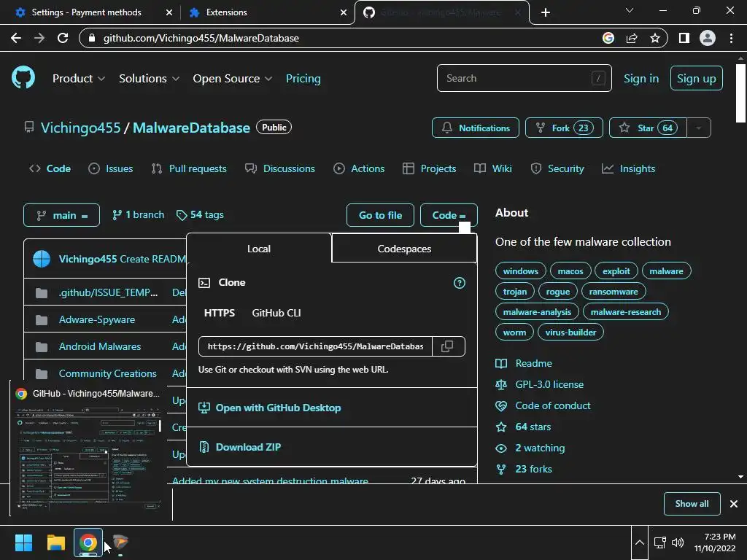Open the Projects tab
This screenshot has width=747, height=560.
coord(429,168)
